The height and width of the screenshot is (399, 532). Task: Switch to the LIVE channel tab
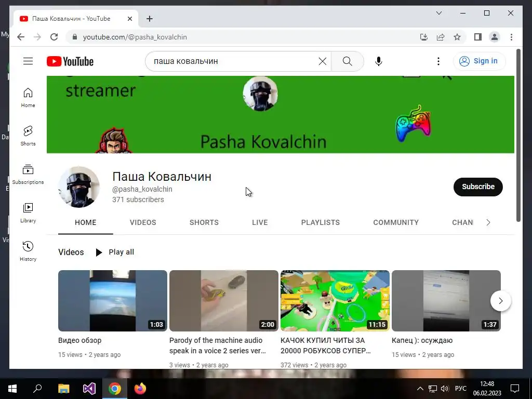(260, 222)
